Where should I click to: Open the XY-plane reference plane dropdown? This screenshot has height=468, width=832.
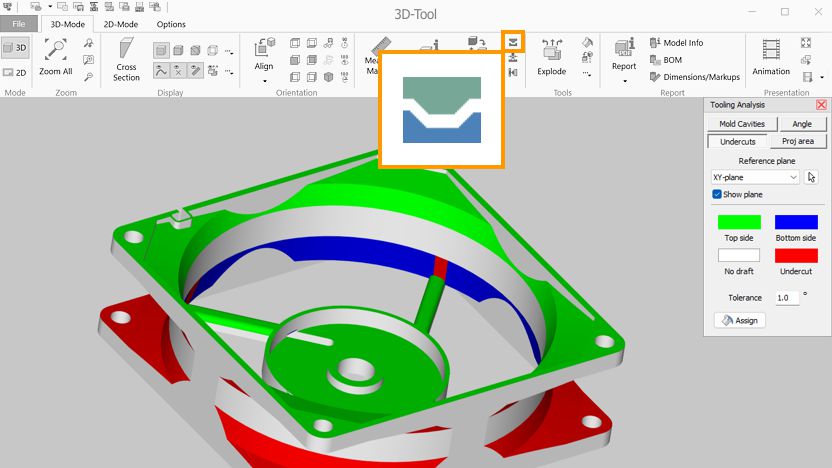pos(755,177)
